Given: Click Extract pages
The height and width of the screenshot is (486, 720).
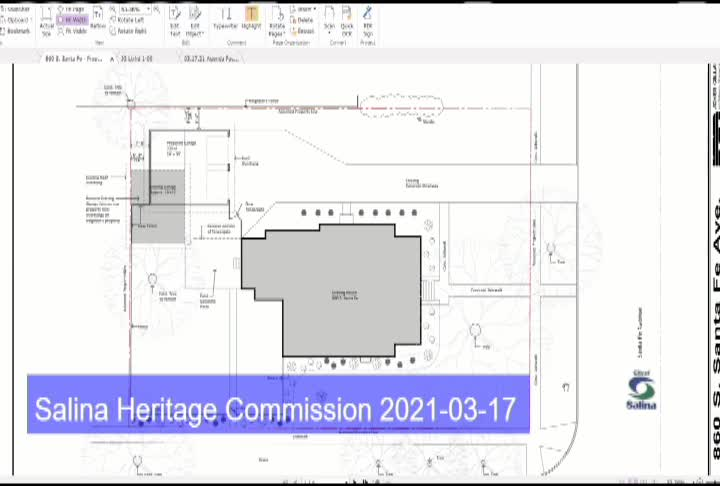Looking at the screenshot, I should (x=303, y=31).
